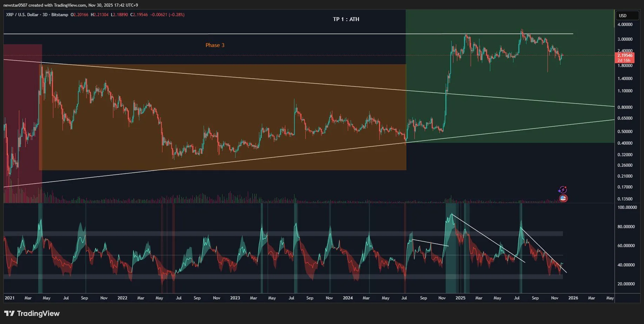
Task: Click the 0.13500 price scale label
Action: (x=625, y=199)
